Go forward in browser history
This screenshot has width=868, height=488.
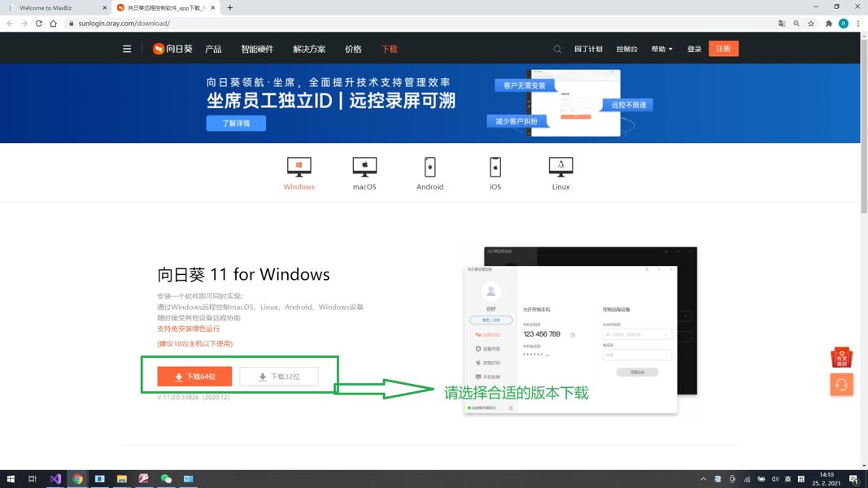(x=24, y=24)
